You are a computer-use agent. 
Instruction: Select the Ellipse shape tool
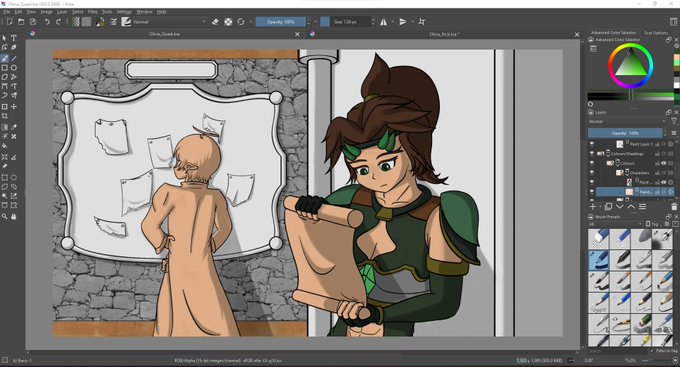(14, 68)
